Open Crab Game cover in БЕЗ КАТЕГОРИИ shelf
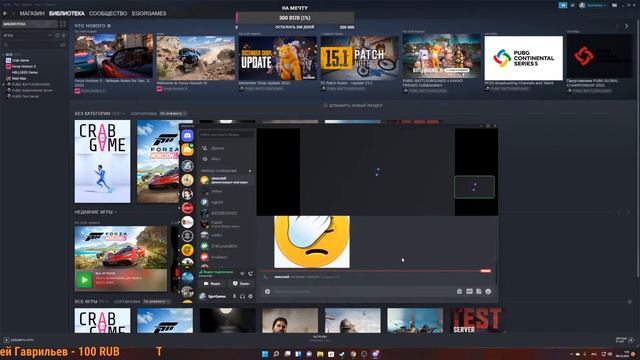Viewport: 640px width, 360px height. [102, 161]
